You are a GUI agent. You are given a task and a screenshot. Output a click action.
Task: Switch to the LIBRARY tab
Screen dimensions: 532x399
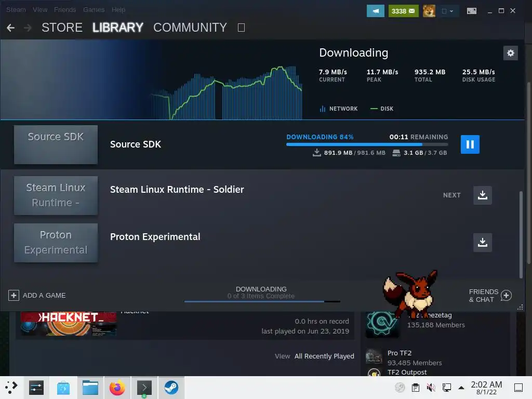[118, 28]
